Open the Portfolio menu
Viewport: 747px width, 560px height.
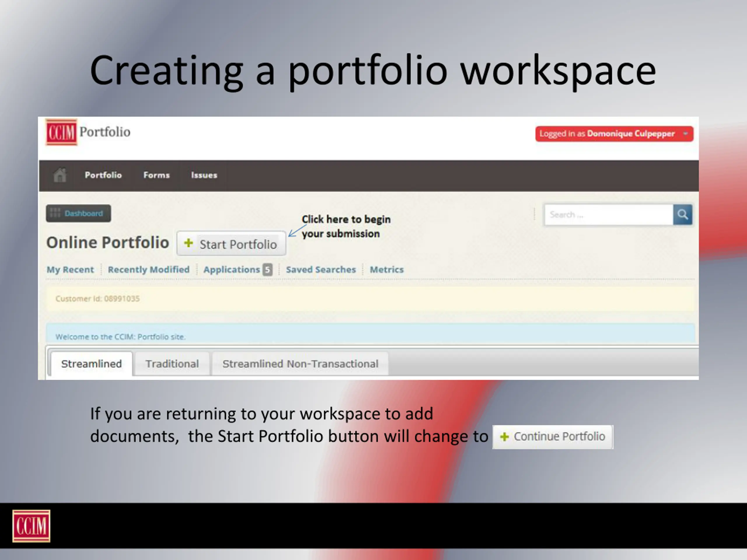(103, 175)
